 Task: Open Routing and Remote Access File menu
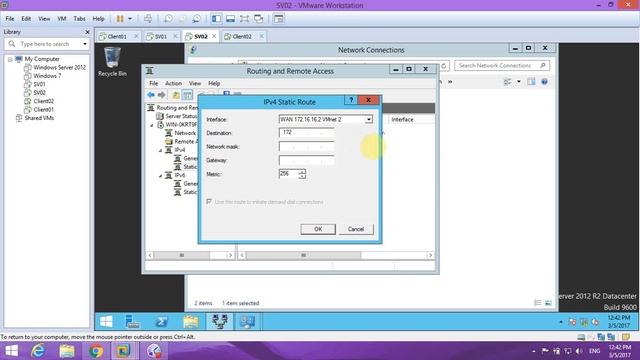coord(153,83)
